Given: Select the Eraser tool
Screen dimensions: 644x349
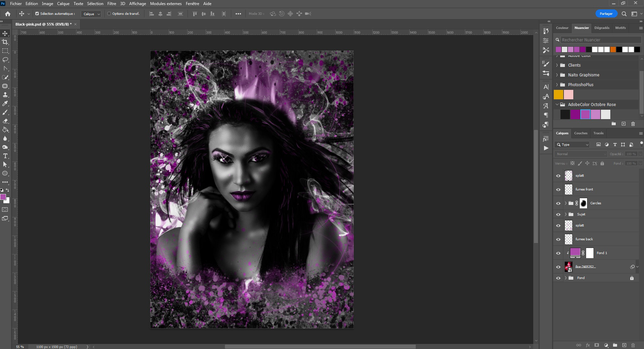Looking at the screenshot, I should (x=5, y=121).
